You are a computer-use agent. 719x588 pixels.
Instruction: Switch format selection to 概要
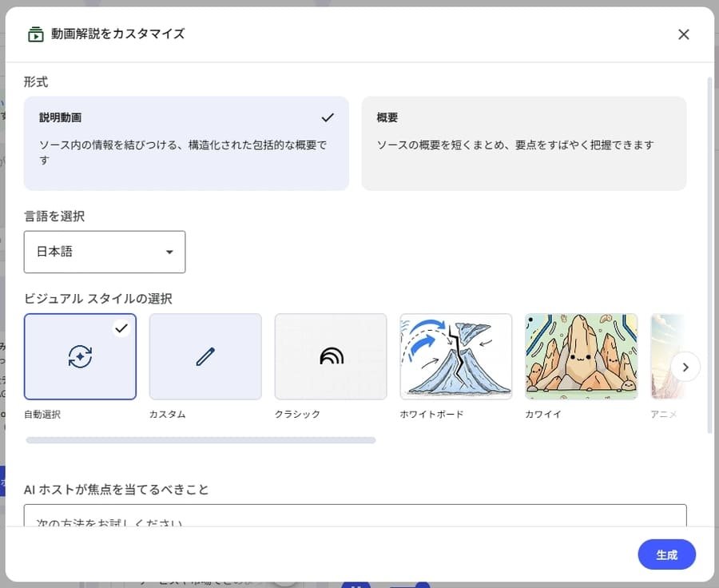[x=523, y=142]
